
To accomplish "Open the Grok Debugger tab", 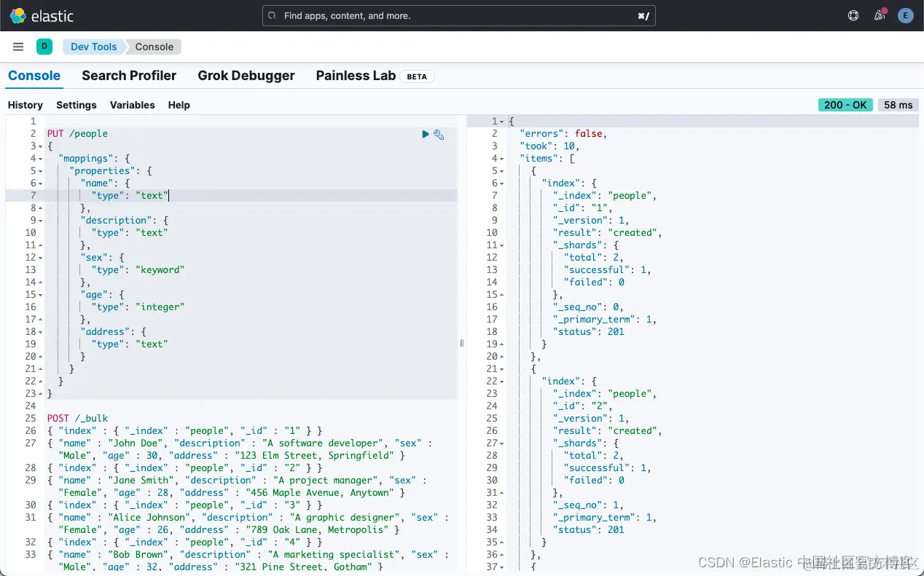I will coord(246,76).
